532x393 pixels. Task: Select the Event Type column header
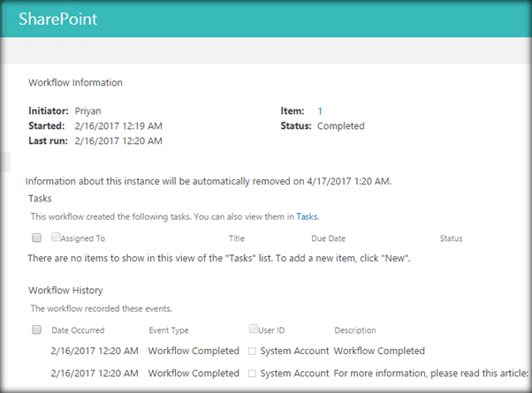coord(169,330)
